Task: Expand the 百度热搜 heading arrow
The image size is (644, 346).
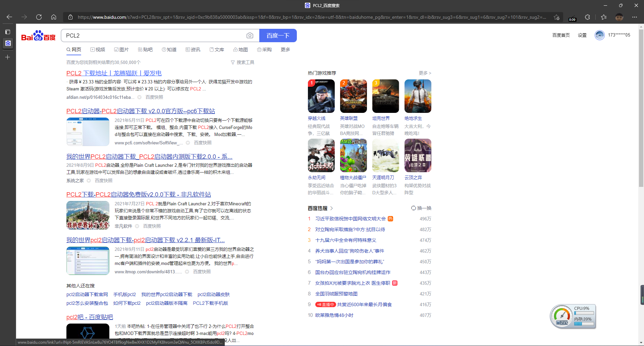Action: point(331,208)
